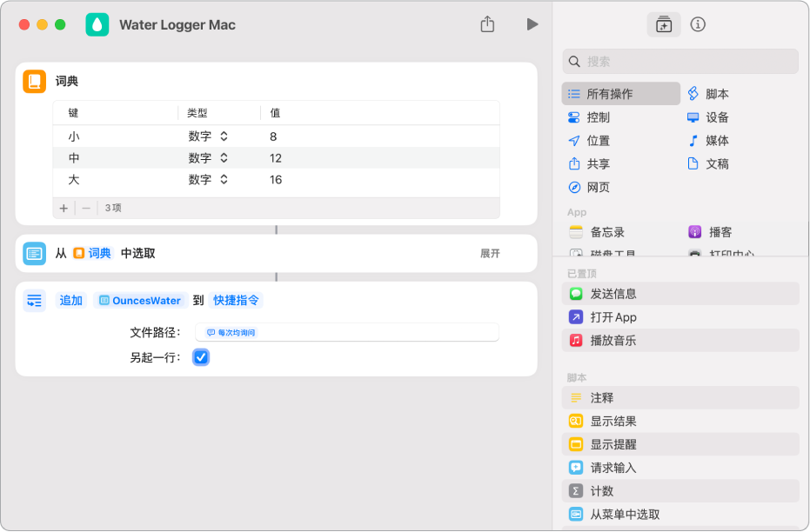The width and height of the screenshot is (810, 532).
Task: Change the type dropdown for key 中
Action: pyautogui.click(x=208, y=158)
